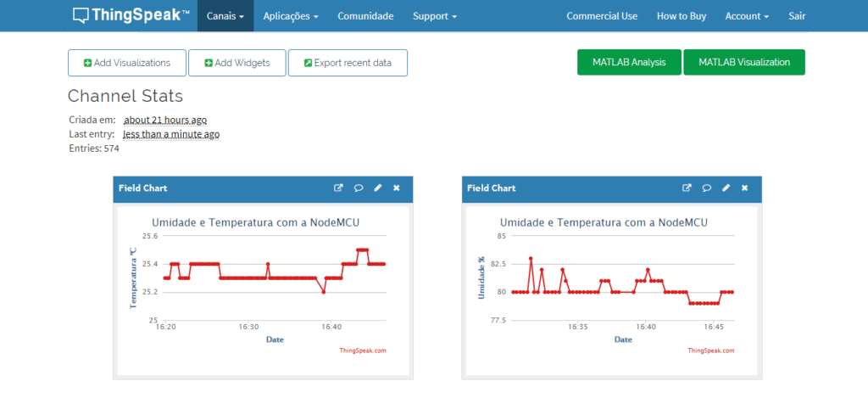This screenshot has width=868, height=398.
Task: Go to Comunidade in navigation bar
Action: point(365,16)
